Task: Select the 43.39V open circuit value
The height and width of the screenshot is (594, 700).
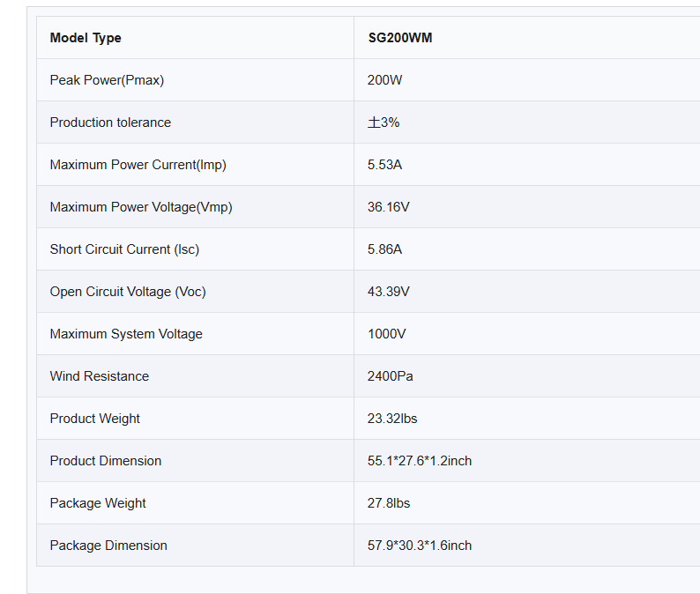Action: pos(388,292)
